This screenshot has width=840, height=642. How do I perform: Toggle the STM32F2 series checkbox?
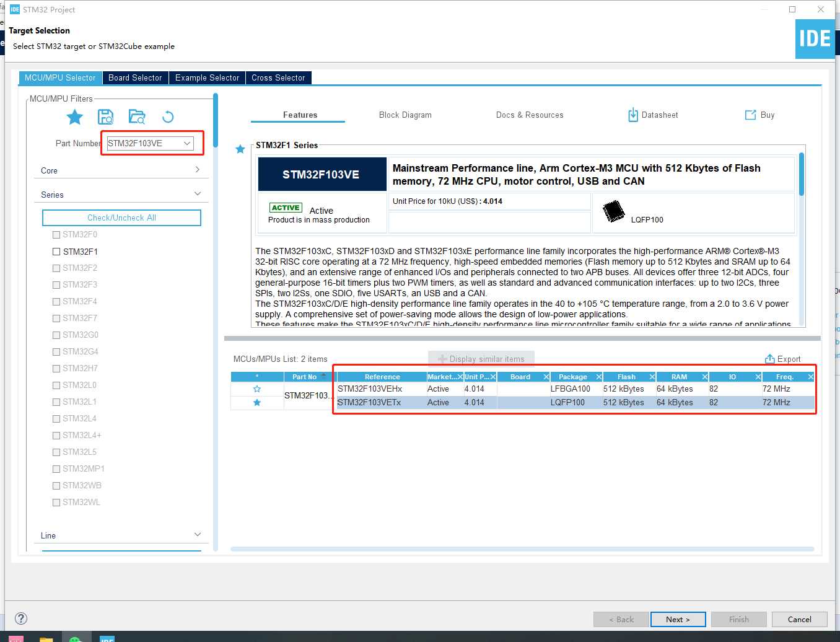(x=56, y=268)
